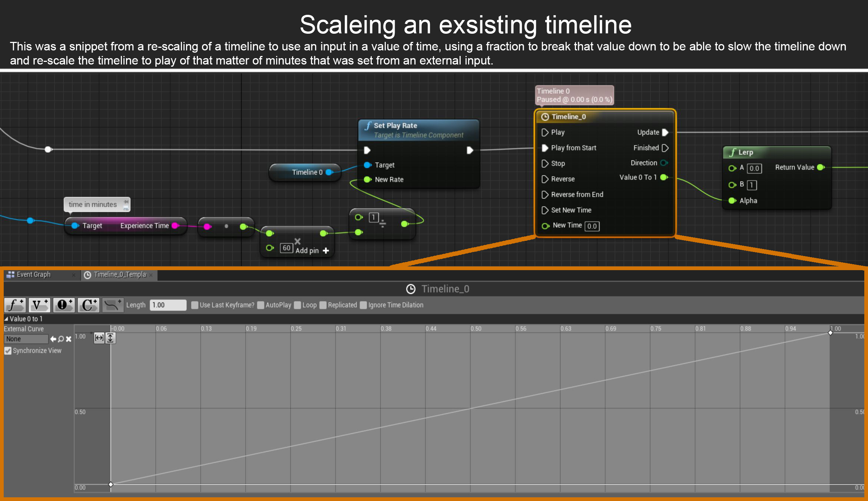Browse to external curve with magnifier icon

61,339
